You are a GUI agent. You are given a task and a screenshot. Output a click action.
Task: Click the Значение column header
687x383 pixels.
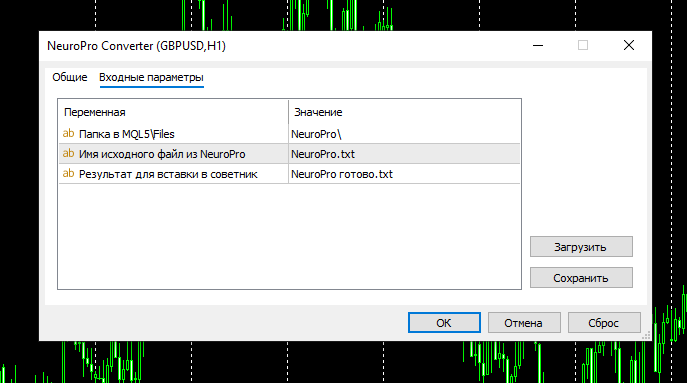pyautogui.click(x=404, y=112)
